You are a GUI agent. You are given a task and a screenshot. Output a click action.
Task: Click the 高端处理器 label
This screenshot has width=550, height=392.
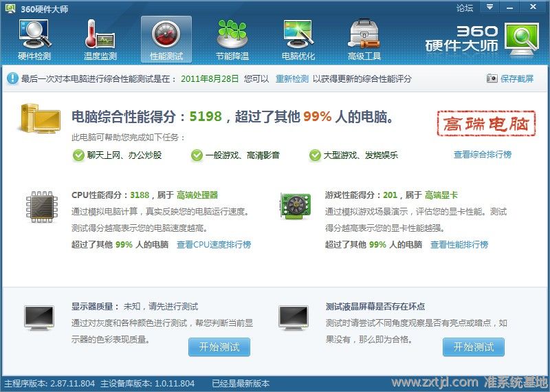coord(197,195)
